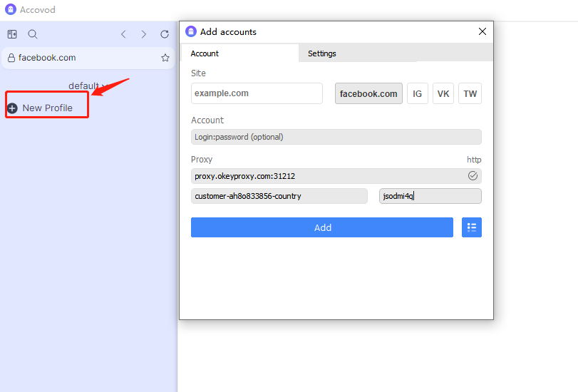
Task: Bookmark facebook.com with the star icon
Action: point(165,58)
